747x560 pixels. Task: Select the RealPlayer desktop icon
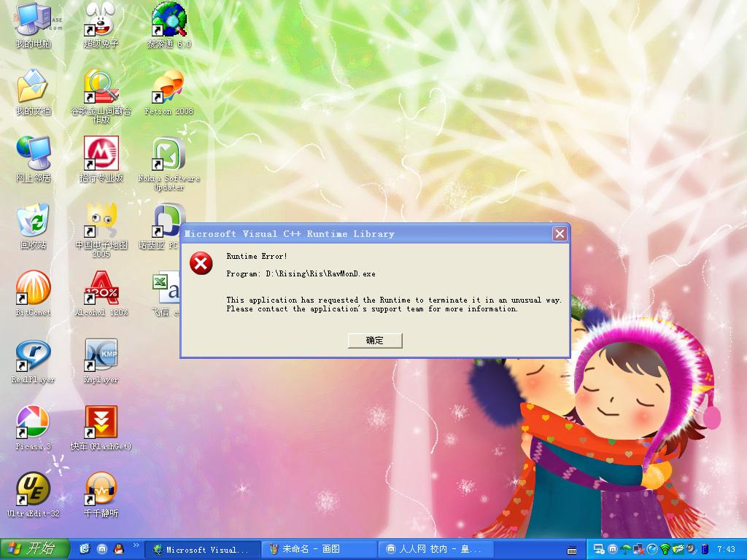click(33, 362)
